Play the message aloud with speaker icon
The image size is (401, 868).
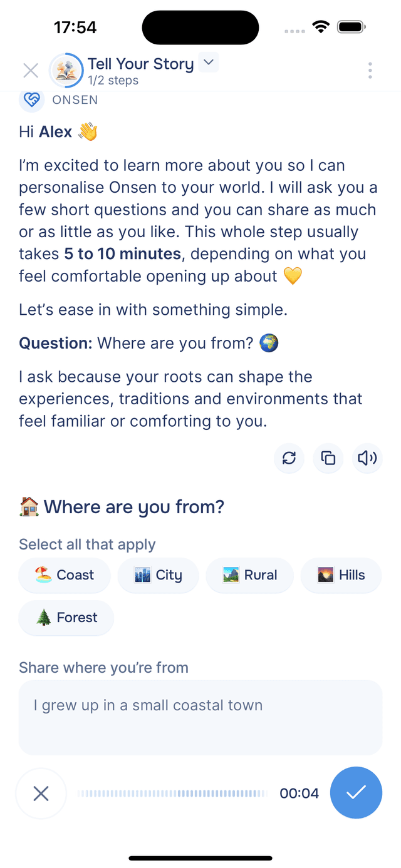click(x=367, y=459)
